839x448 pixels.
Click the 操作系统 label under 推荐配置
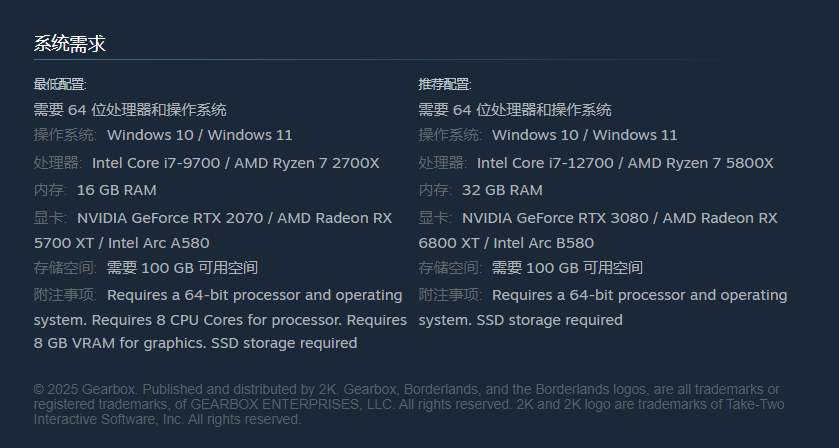(x=450, y=135)
